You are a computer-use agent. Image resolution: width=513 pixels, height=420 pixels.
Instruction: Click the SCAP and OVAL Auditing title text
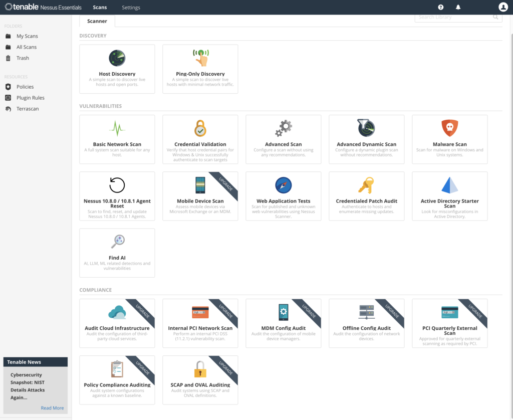[200, 385]
